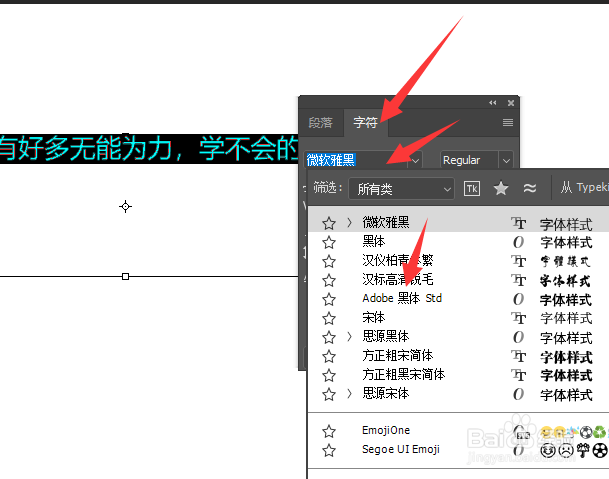Favorite the 汉仪柏青体繁 font star
This screenshot has height=479, width=609.
point(329,261)
